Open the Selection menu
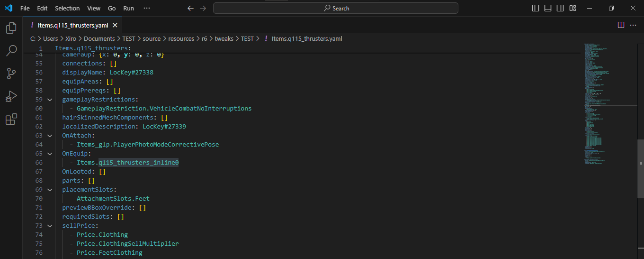 (67, 8)
